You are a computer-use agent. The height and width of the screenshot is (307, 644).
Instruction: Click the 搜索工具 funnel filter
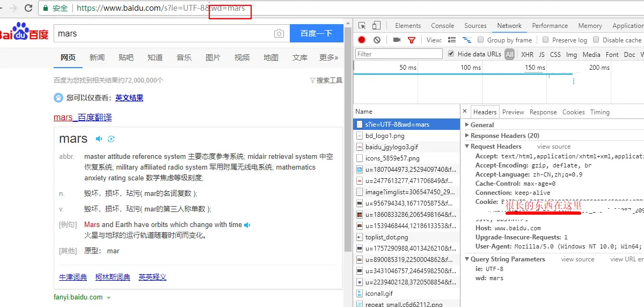pyautogui.click(x=326, y=81)
